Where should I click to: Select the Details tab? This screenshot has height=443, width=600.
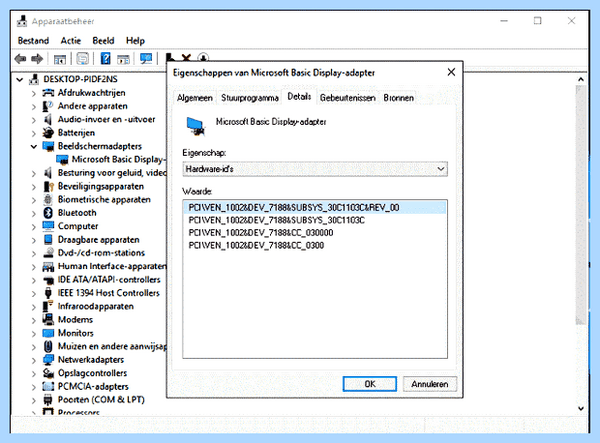[299, 96]
